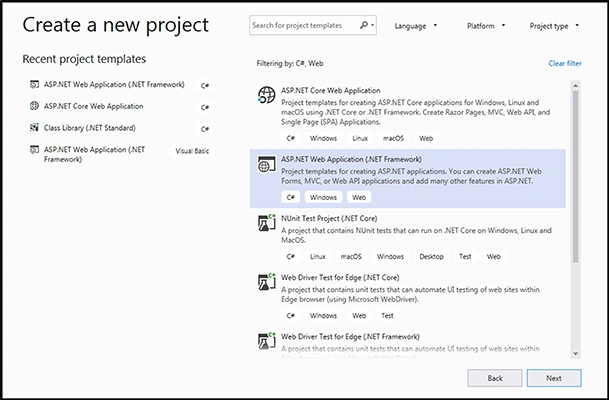Click the Test tag under Web Driver Test (.NET Core)
The width and height of the screenshot is (609, 400).
(387, 315)
